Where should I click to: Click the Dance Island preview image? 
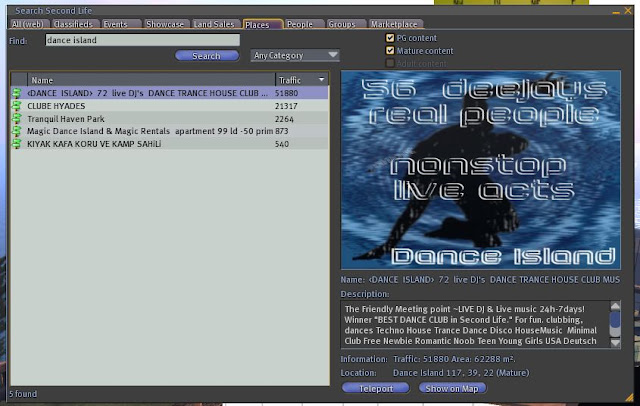(x=481, y=170)
